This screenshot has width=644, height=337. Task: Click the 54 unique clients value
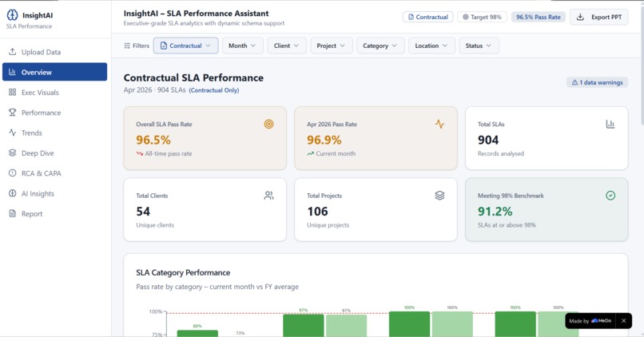tap(143, 211)
